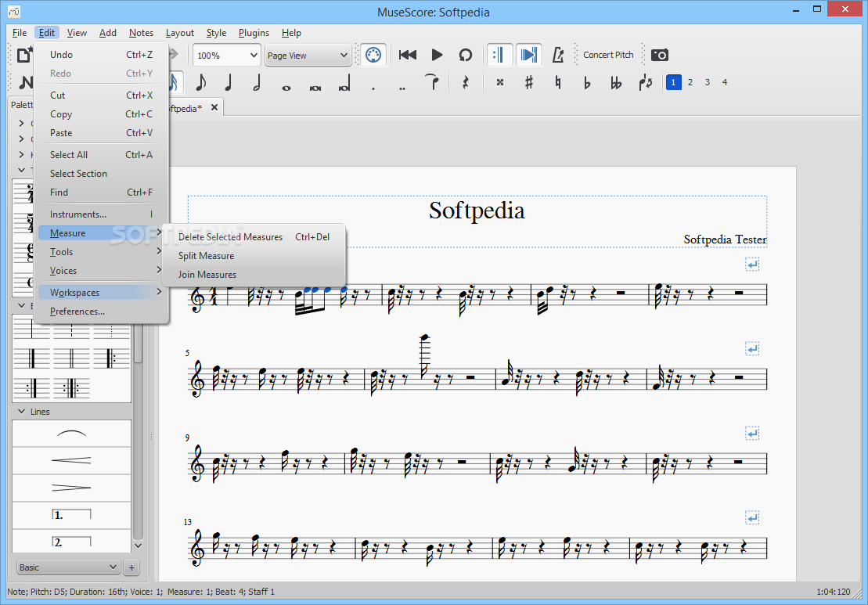Open the Plugins menu
868x605 pixels.
(254, 33)
